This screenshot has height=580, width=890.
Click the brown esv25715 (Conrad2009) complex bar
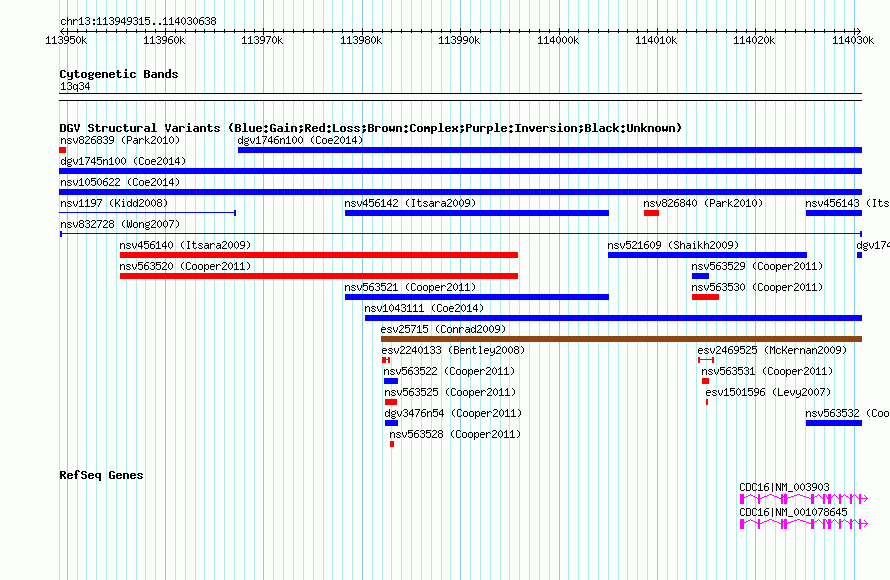point(622,339)
